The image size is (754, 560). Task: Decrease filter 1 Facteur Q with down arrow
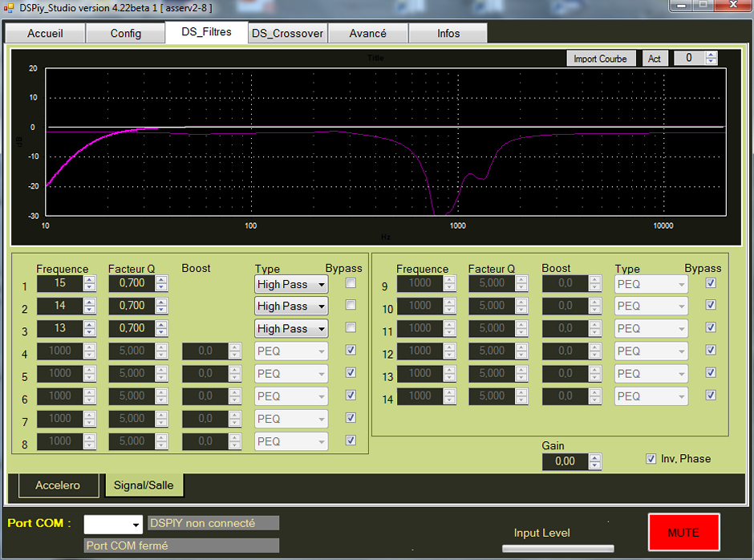coord(162,287)
